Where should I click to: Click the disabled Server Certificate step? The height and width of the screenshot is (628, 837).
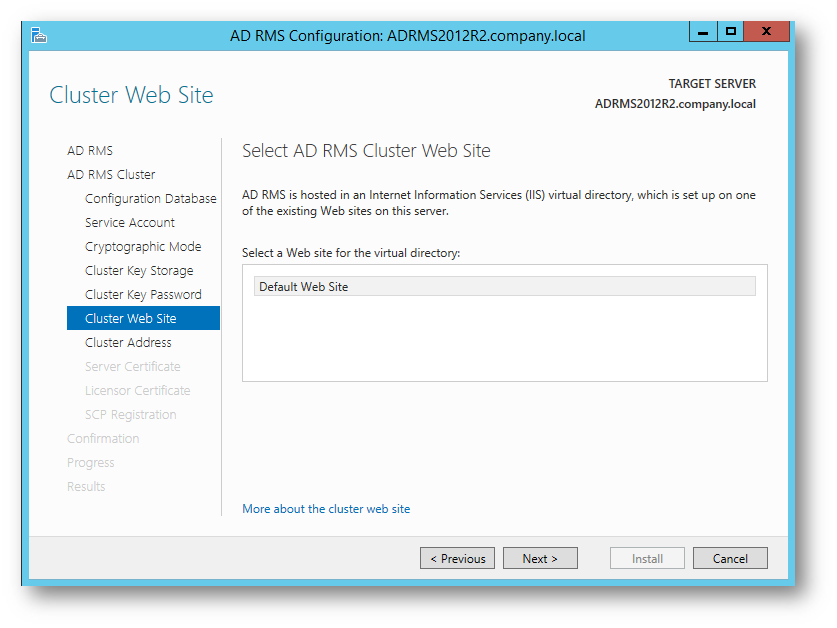(x=132, y=366)
